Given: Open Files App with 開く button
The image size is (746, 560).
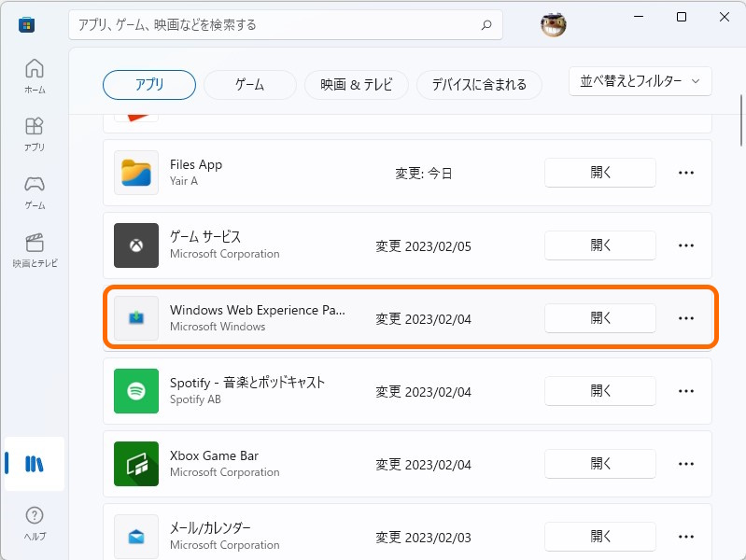Looking at the screenshot, I should click(600, 173).
